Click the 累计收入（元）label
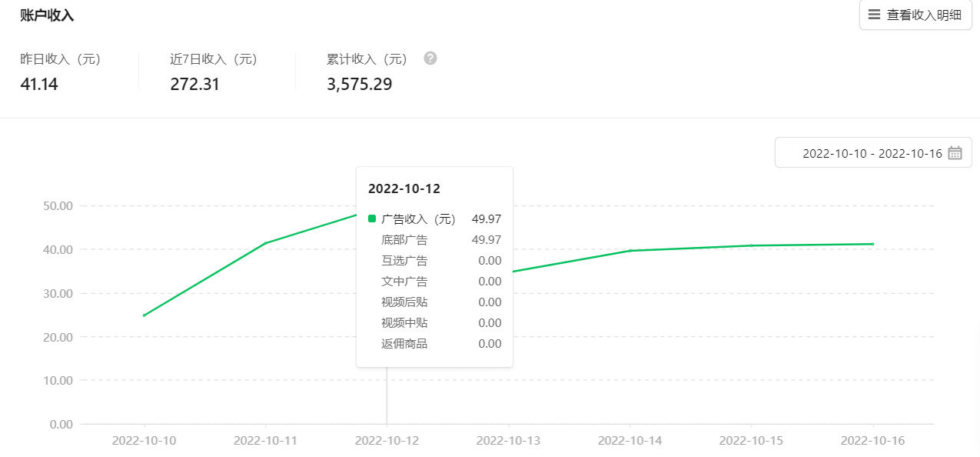 (x=367, y=59)
